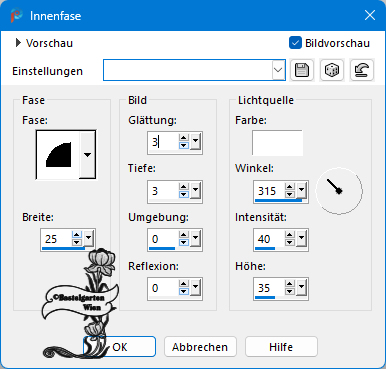
Task: Open the Fase bevel shape dropdown
Action: (x=87, y=155)
